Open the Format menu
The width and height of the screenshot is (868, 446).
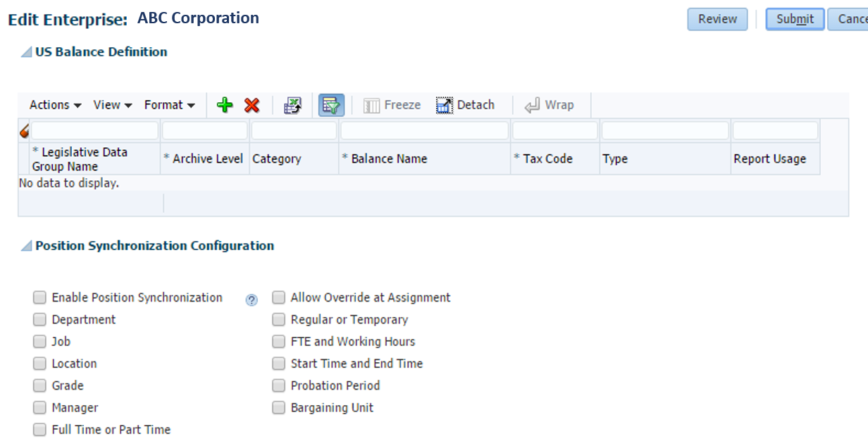[168, 104]
